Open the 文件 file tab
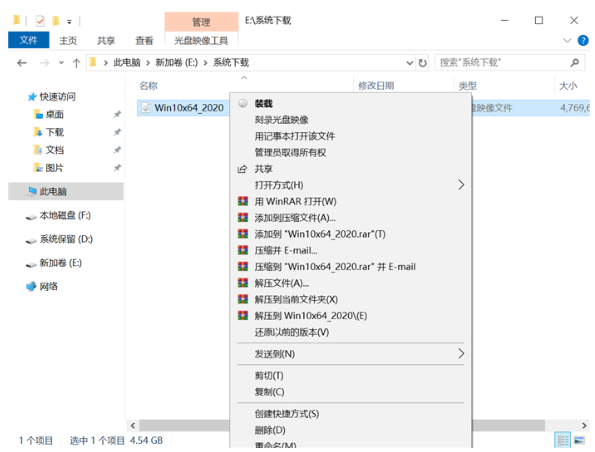595x452 pixels. 28,40
